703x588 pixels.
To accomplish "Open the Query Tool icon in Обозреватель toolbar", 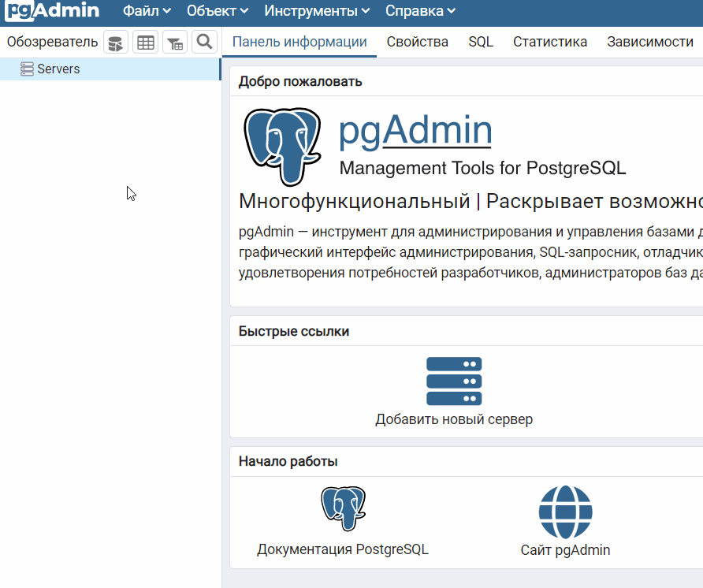I will (x=116, y=43).
